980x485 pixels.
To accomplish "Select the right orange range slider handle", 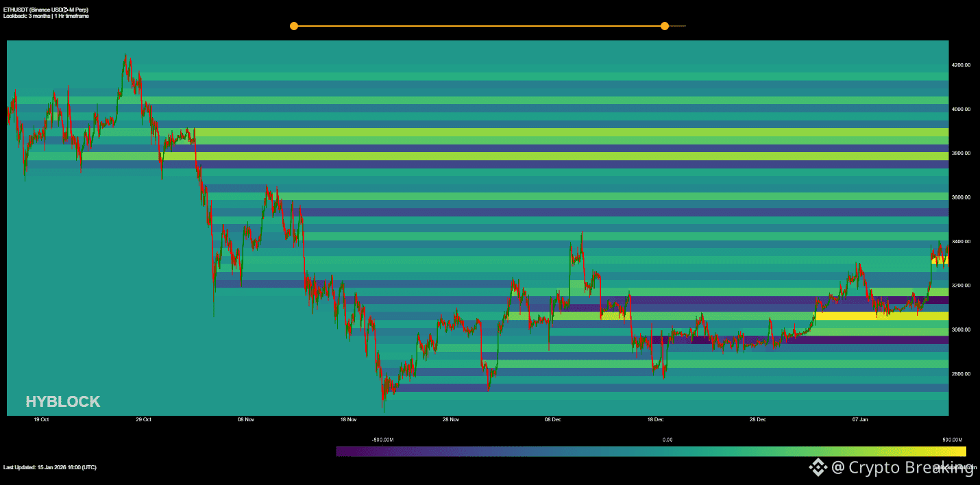I will pos(664,25).
